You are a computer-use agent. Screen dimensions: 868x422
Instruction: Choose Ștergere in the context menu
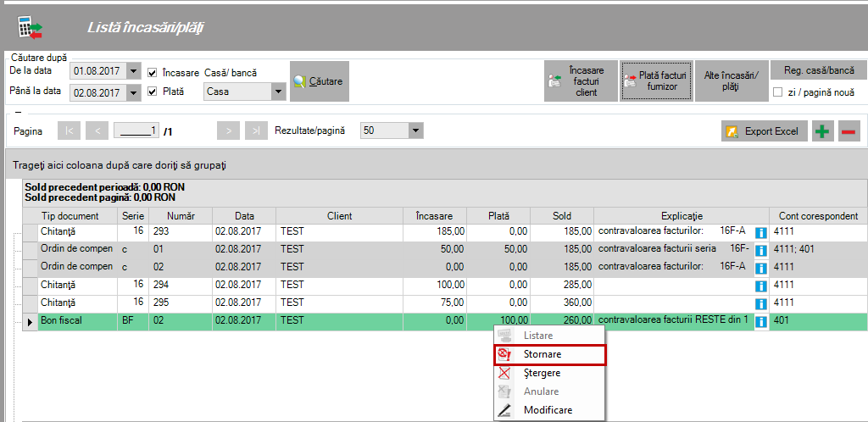tap(549, 373)
